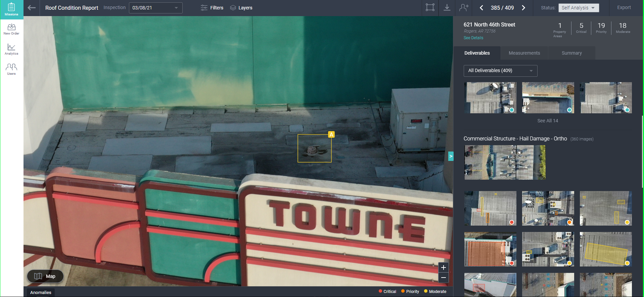The width and height of the screenshot is (644, 297).
Task: Select the anomaly box labeled A
Action: [315, 148]
